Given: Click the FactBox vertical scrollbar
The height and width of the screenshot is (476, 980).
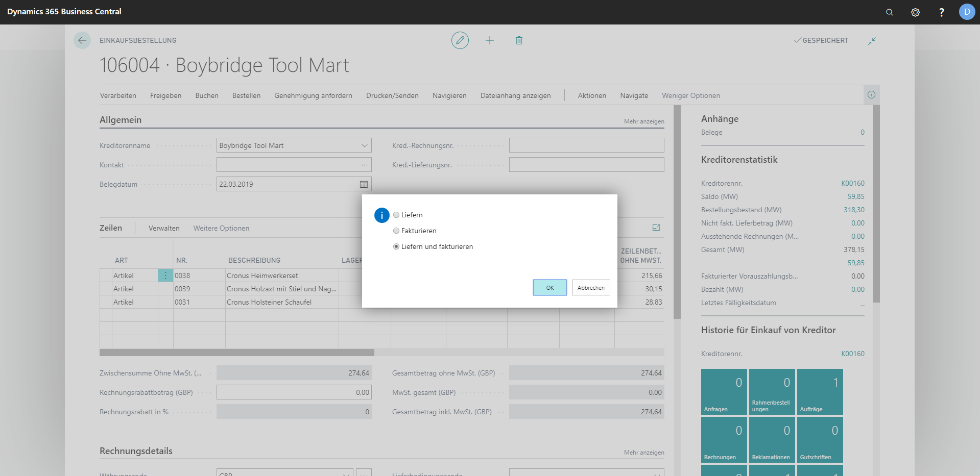Looking at the screenshot, I should coord(876,204).
